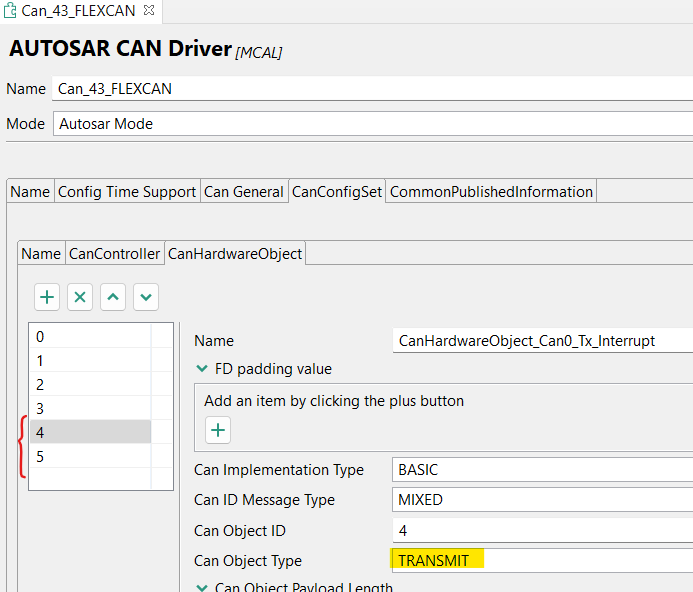
Task: Select the CanConfigSet tab
Action: (x=337, y=191)
